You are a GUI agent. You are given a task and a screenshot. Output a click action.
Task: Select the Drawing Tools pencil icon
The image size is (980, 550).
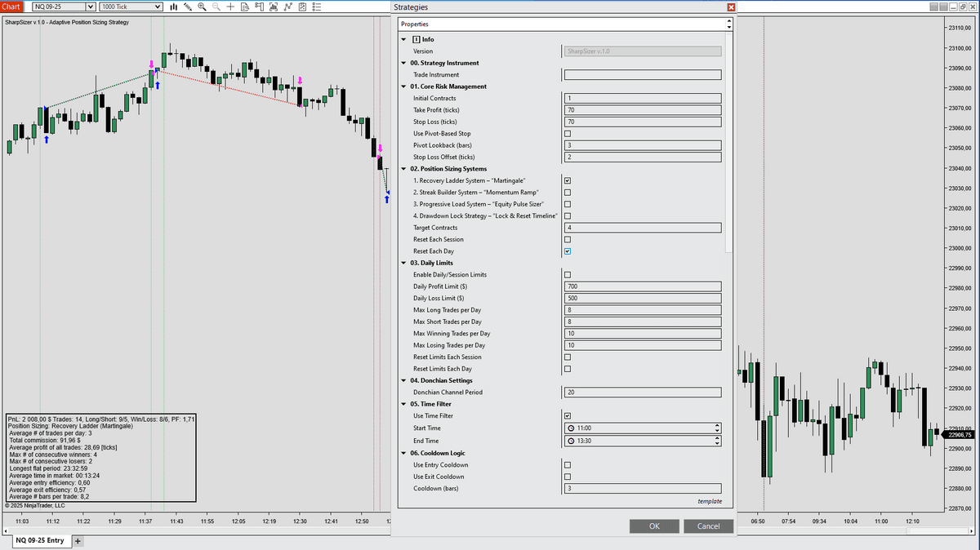(x=187, y=7)
